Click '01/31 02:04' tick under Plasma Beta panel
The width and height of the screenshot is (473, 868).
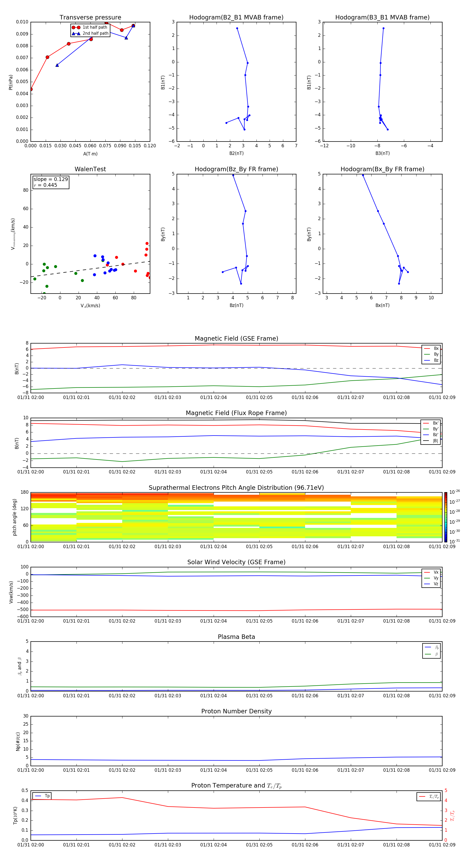(213, 696)
